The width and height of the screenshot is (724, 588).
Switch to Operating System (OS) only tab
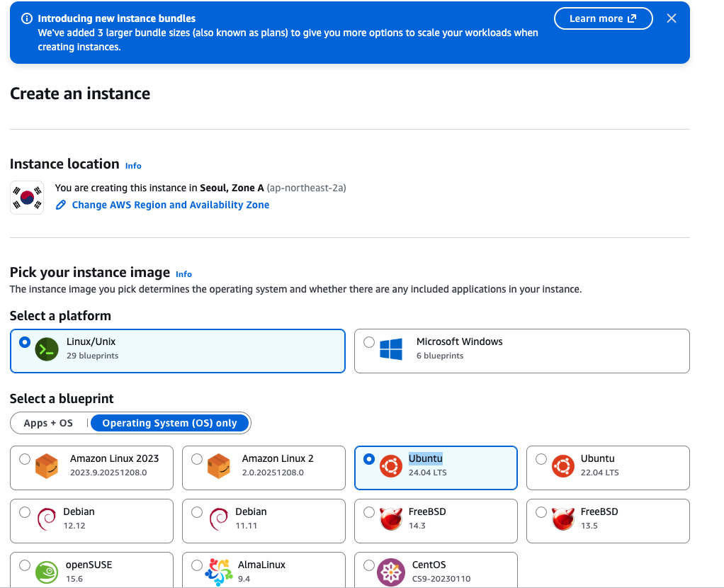[169, 423]
